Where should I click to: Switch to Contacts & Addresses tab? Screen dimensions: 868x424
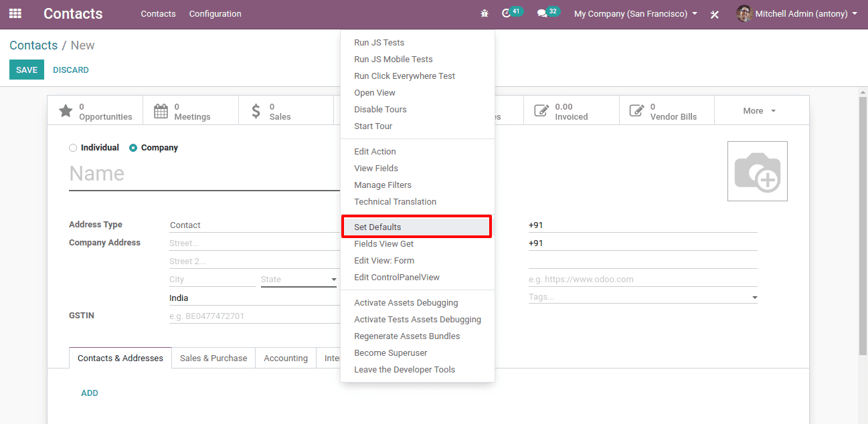coord(120,358)
